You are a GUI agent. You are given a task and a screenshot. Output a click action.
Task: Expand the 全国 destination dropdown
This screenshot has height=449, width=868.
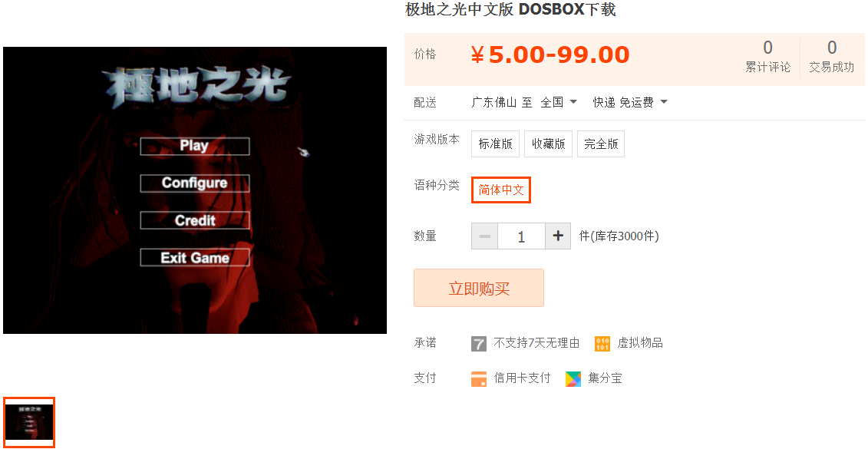(559, 102)
